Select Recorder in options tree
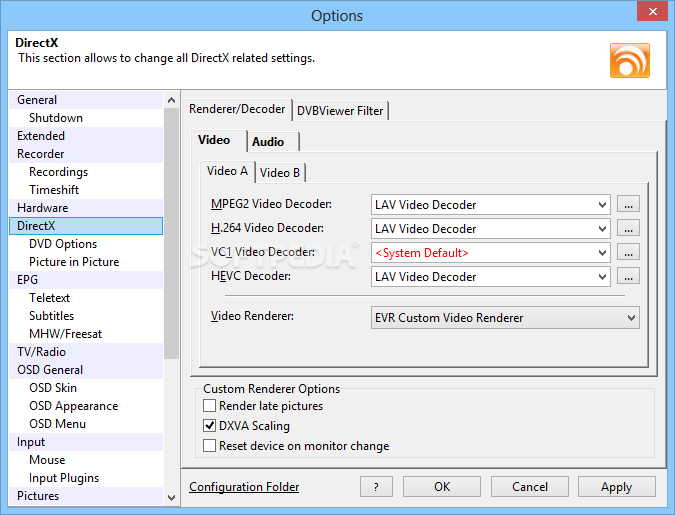The height and width of the screenshot is (515, 675). pyautogui.click(x=86, y=154)
